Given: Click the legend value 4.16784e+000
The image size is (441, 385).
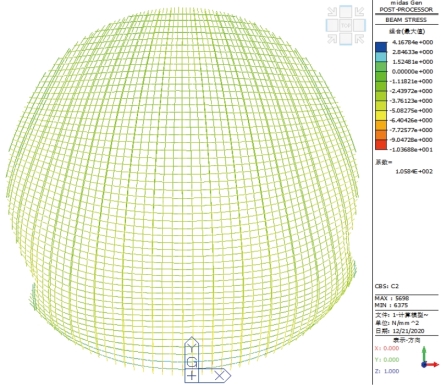Looking at the screenshot, I should [413, 42].
